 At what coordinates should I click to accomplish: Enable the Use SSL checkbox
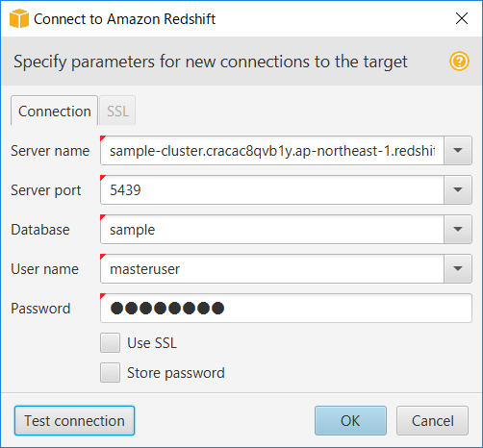110,342
